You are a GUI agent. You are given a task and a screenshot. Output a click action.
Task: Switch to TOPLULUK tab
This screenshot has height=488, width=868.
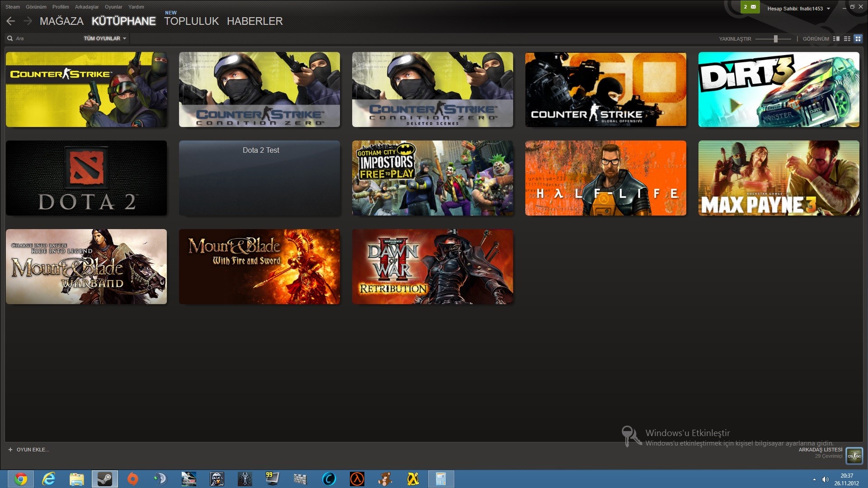(x=192, y=21)
